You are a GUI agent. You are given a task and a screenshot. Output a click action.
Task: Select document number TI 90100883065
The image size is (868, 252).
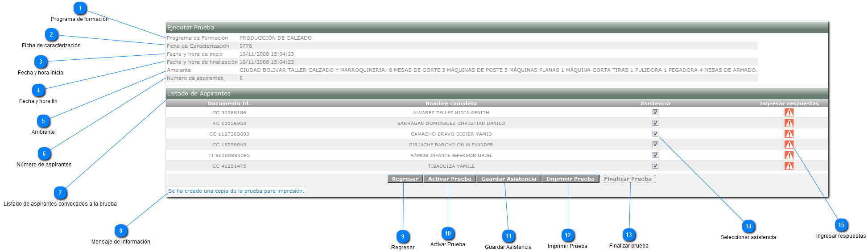pyautogui.click(x=229, y=156)
